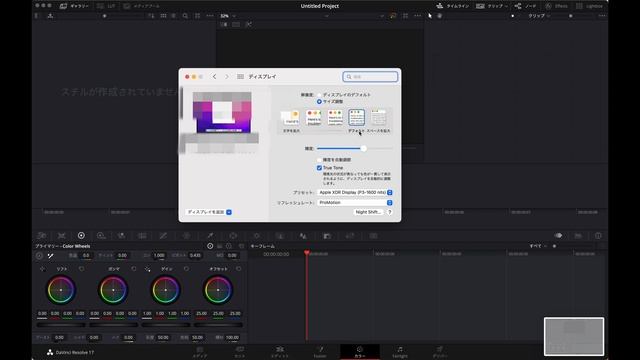Open Gallery panel in Resolve toolbar
Viewport: 640px width, 360px height.
pos(75,6)
